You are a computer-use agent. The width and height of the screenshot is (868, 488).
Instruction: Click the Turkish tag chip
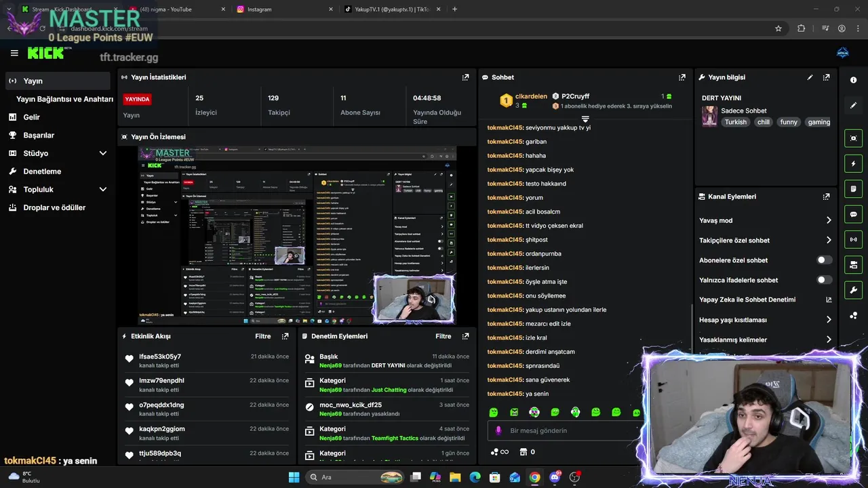pos(735,122)
